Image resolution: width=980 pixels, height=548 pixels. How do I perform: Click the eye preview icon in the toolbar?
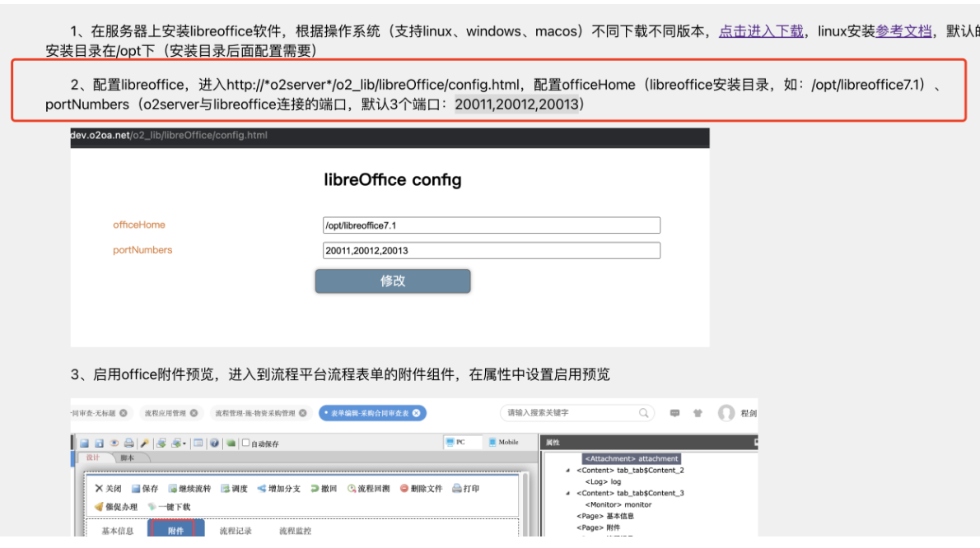[114, 444]
